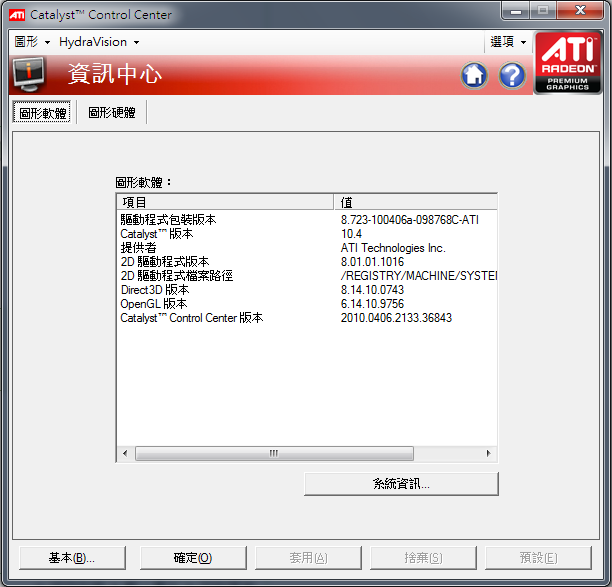Image resolution: width=612 pixels, height=587 pixels.
Task: Click the scrollbar left arrow
Action: [x=125, y=454]
